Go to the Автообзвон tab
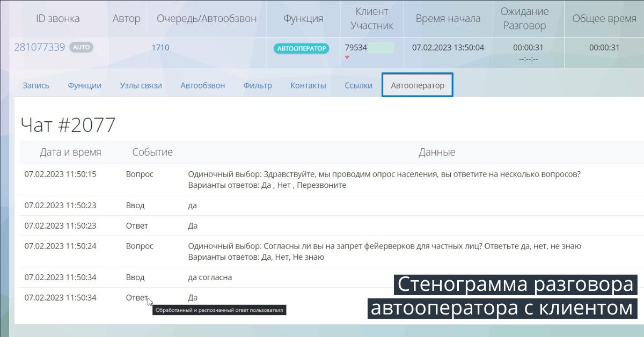 coord(202,85)
